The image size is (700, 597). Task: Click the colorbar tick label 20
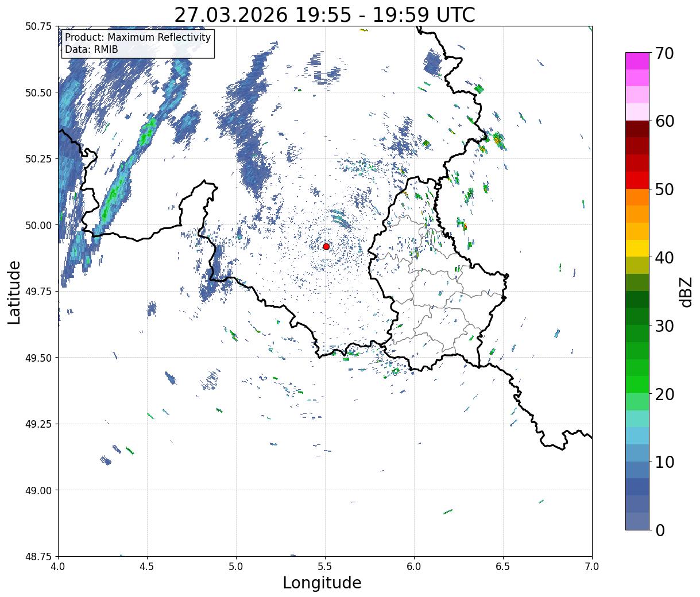point(665,394)
